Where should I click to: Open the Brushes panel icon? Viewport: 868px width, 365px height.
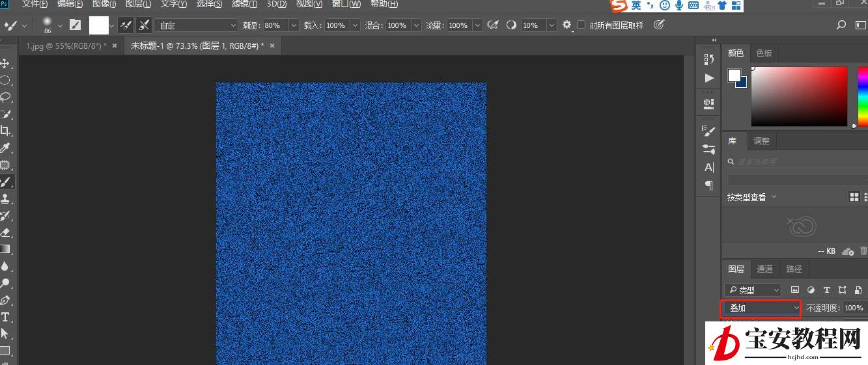click(709, 130)
